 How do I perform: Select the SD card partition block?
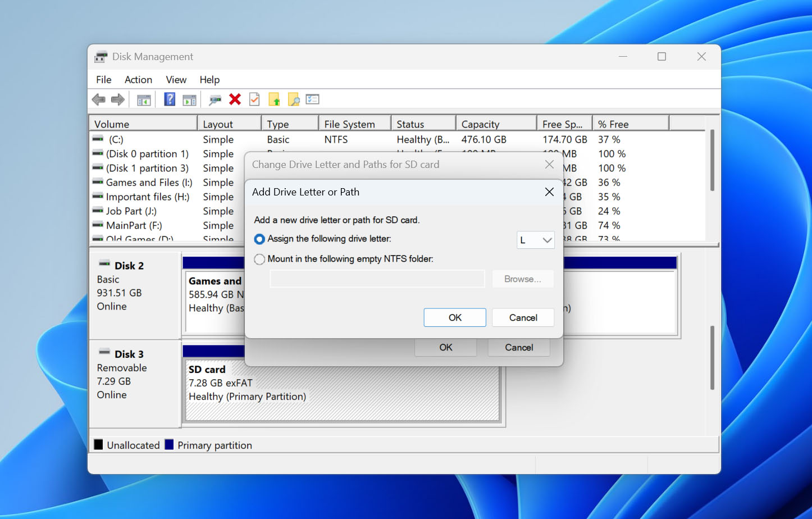(x=343, y=389)
